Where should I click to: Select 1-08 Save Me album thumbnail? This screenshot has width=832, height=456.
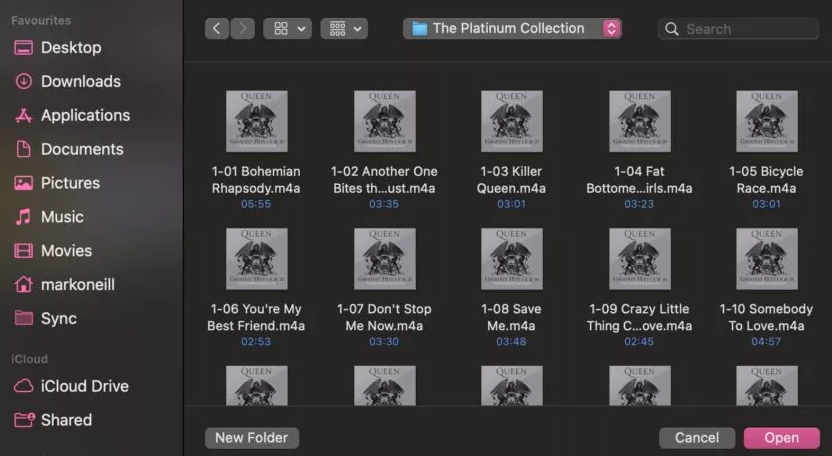pos(512,259)
